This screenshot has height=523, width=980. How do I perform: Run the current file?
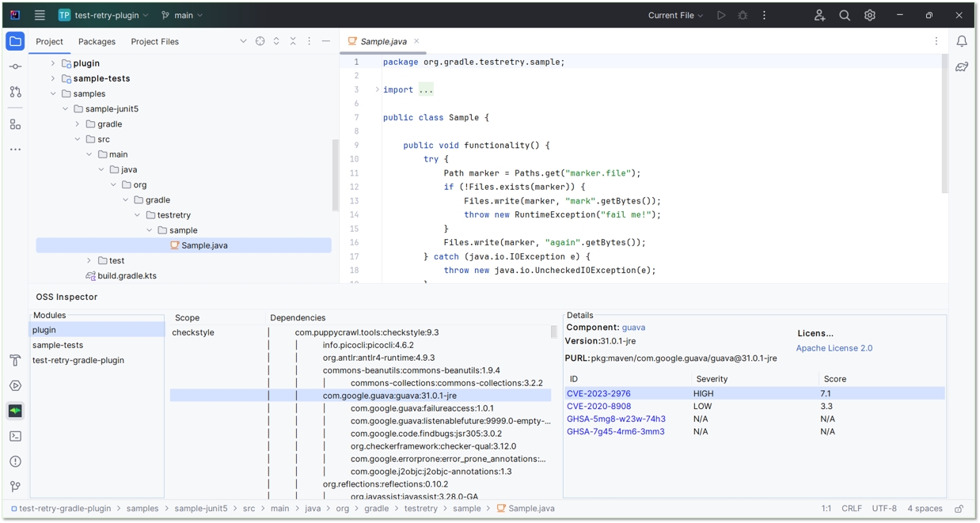click(721, 15)
